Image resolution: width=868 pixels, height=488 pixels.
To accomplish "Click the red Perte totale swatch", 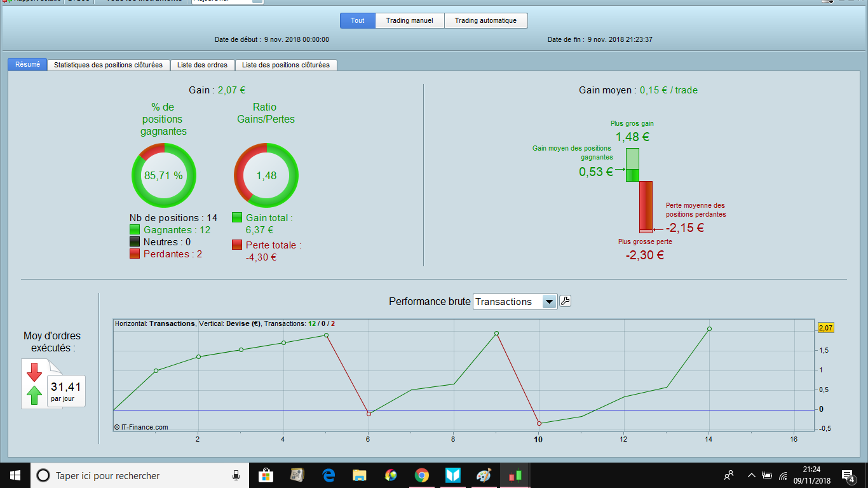I will point(237,245).
